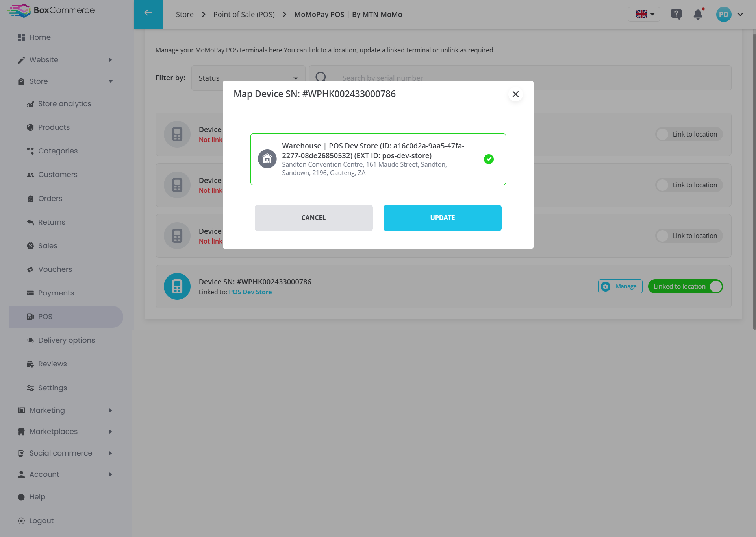Click the UPDATE button

443,218
